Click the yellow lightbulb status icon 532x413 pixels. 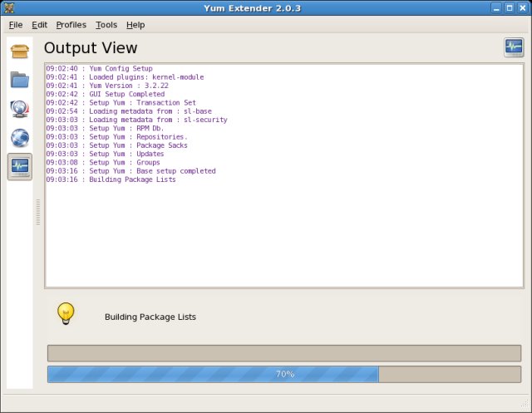coord(66,313)
